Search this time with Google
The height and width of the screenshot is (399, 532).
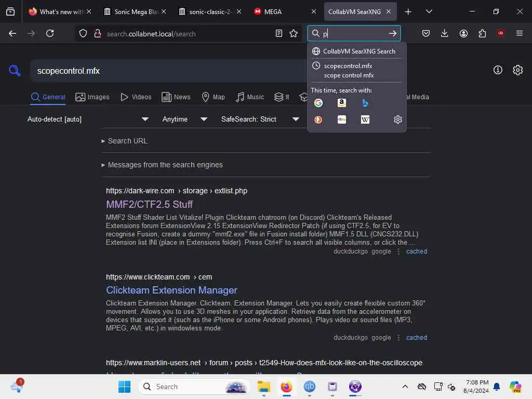tap(318, 103)
